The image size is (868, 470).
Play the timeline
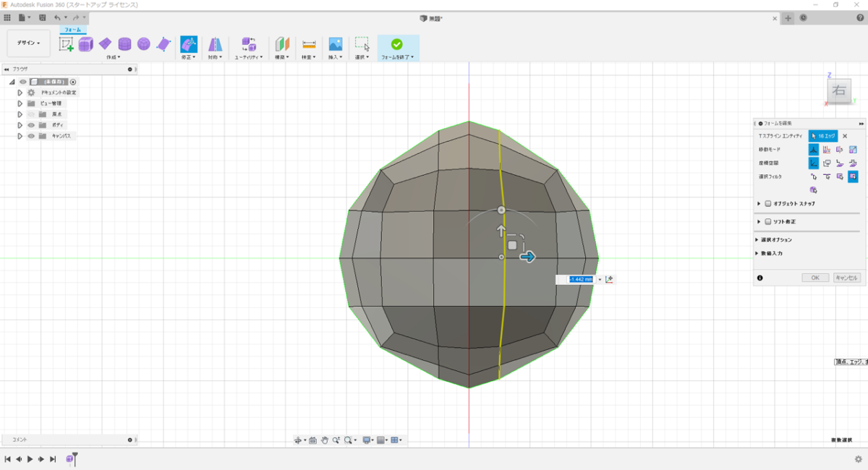tap(30, 459)
